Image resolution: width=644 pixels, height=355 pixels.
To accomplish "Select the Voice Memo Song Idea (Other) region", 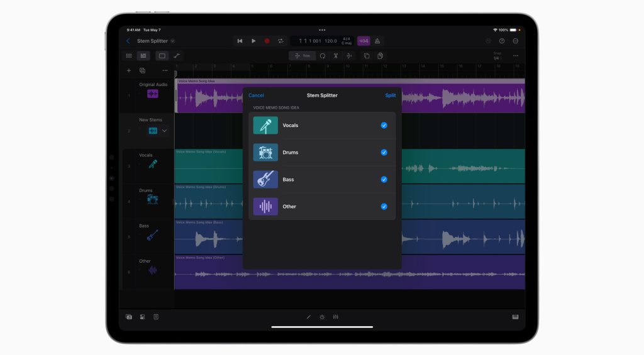I will tap(350, 272).
